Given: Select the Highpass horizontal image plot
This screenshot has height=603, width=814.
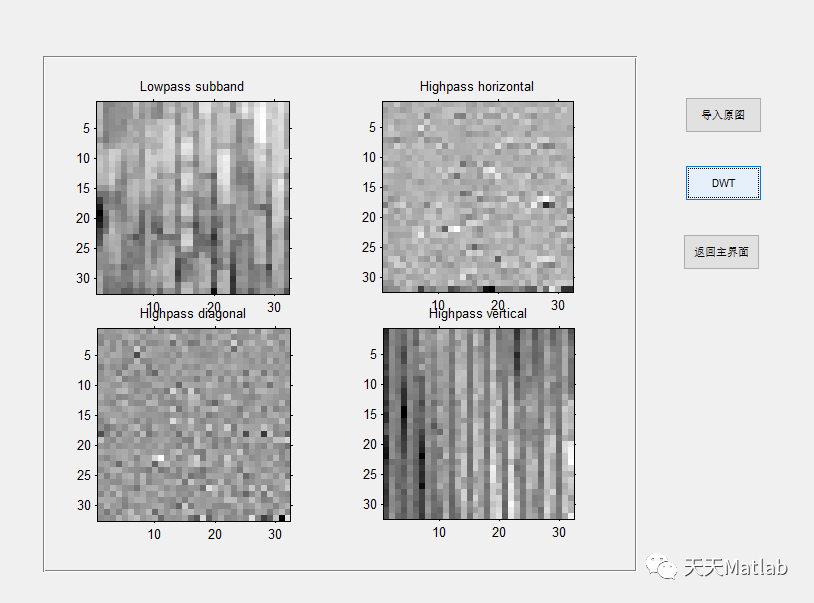Looking at the screenshot, I should click(478, 197).
